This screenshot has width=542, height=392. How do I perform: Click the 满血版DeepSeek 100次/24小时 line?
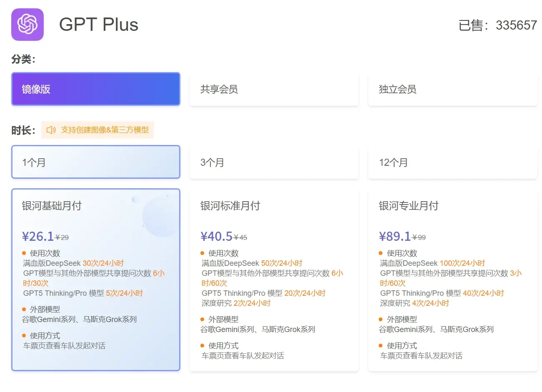point(432,263)
